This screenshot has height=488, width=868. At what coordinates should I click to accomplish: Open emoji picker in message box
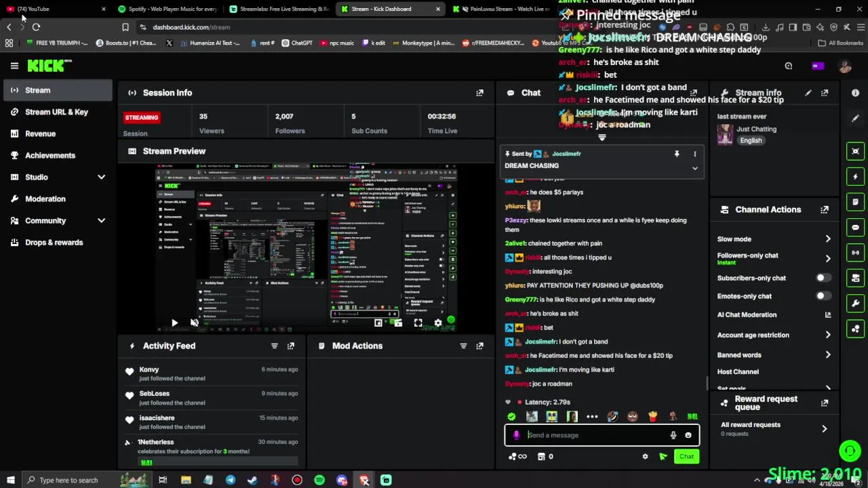(x=688, y=435)
